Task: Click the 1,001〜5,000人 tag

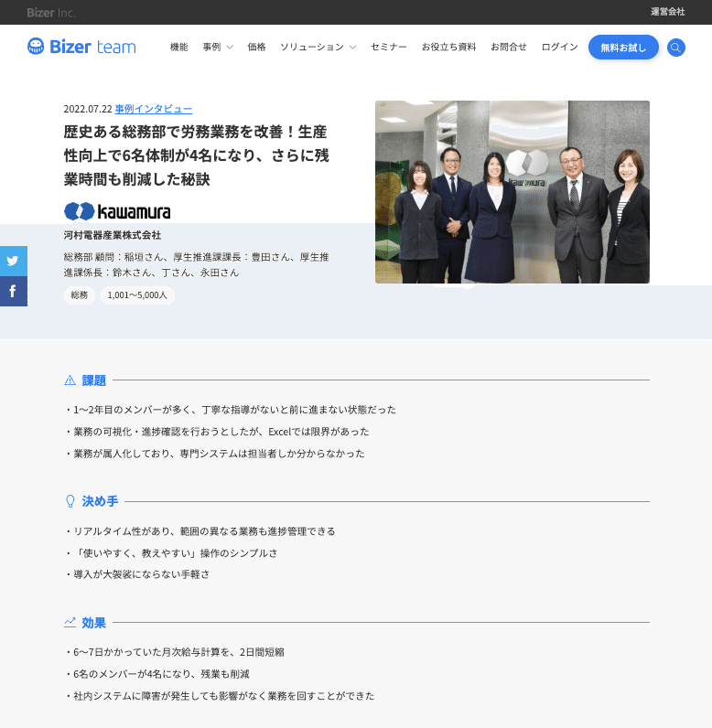Action: pos(137,294)
